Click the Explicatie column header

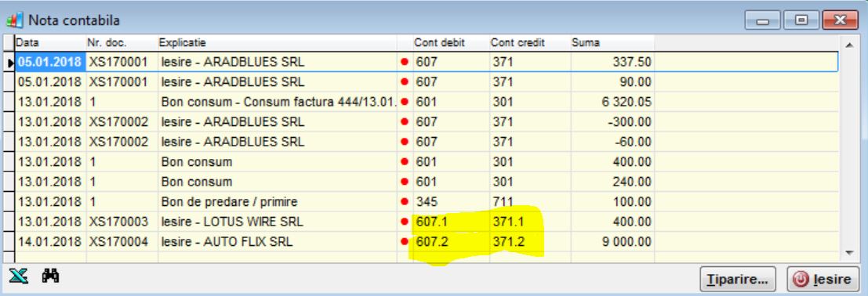click(278, 42)
